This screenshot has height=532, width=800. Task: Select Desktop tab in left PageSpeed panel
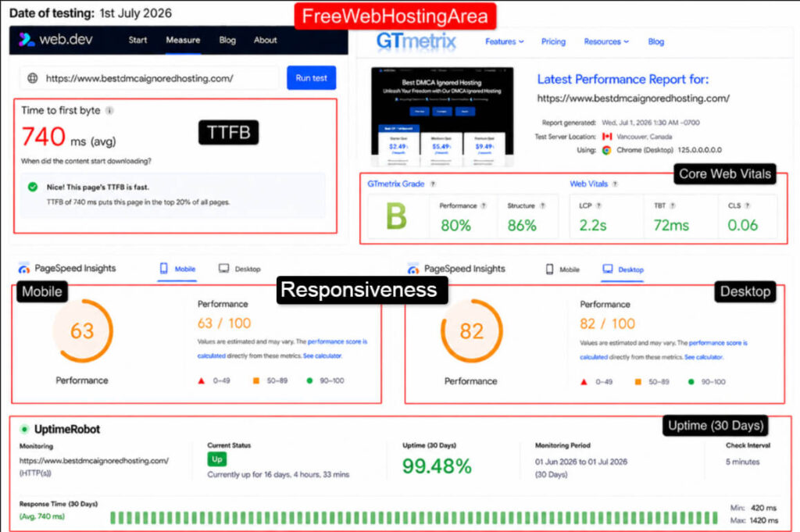click(x=239, y=269)
